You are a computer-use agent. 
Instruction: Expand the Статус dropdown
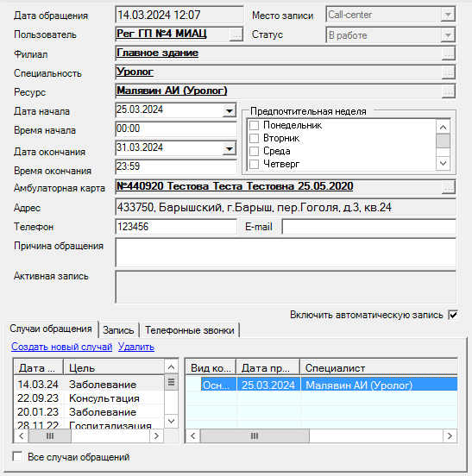click(448, 35)
